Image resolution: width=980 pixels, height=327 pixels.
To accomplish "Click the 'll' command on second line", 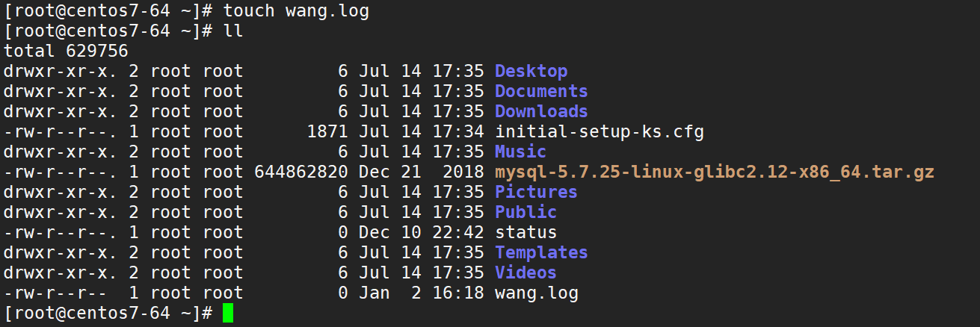I will point(233,31).
